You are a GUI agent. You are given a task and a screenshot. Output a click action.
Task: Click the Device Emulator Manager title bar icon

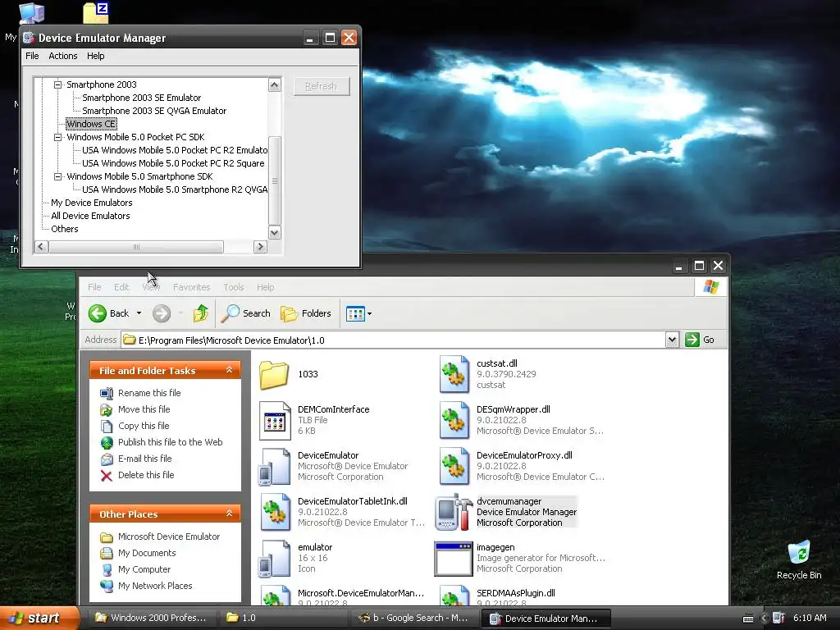[29, 38]
